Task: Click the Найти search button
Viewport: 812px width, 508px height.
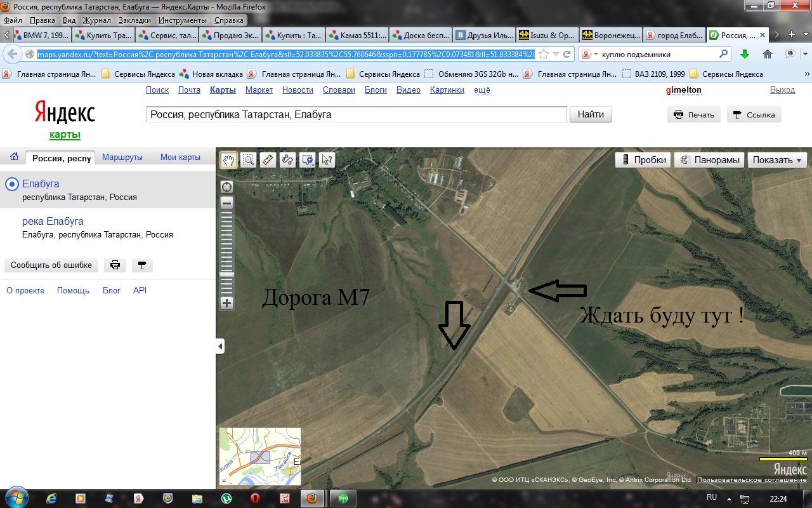Action: click(591, 115)
